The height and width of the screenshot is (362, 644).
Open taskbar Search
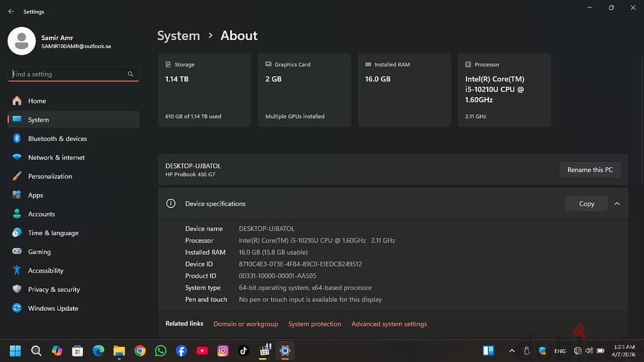[x=36, y=351]
